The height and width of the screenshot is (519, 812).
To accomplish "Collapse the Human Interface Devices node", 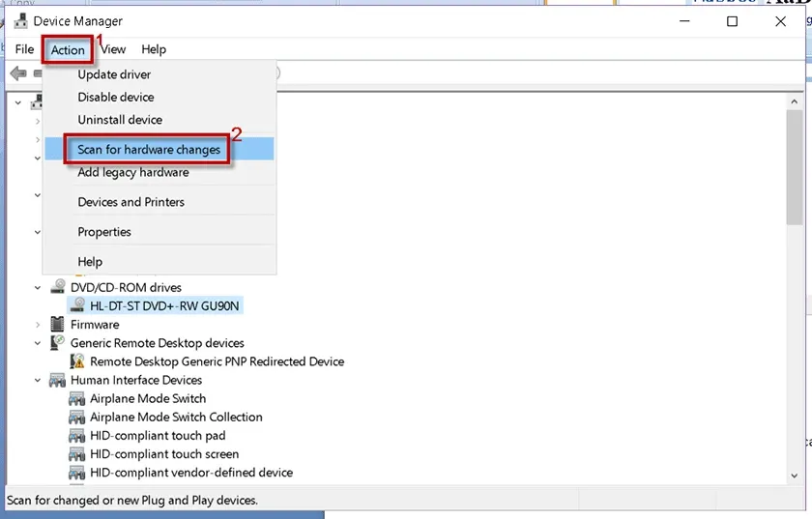I will click(x=38, y=381).
